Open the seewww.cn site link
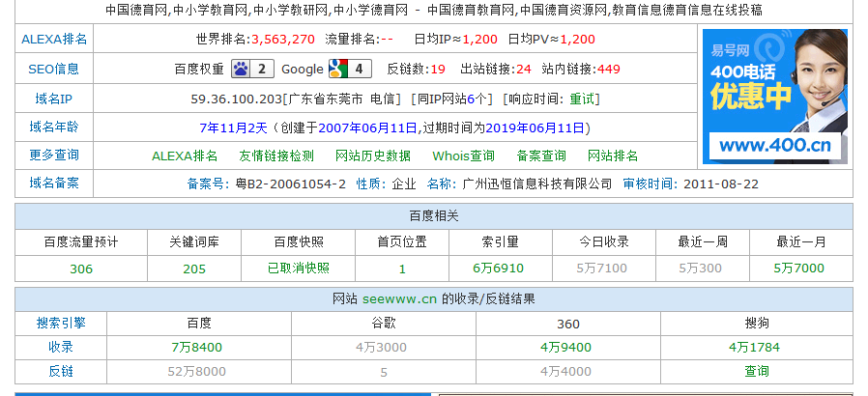The height and width of the screenshot is (396, 868). click(x=399, y=299)
